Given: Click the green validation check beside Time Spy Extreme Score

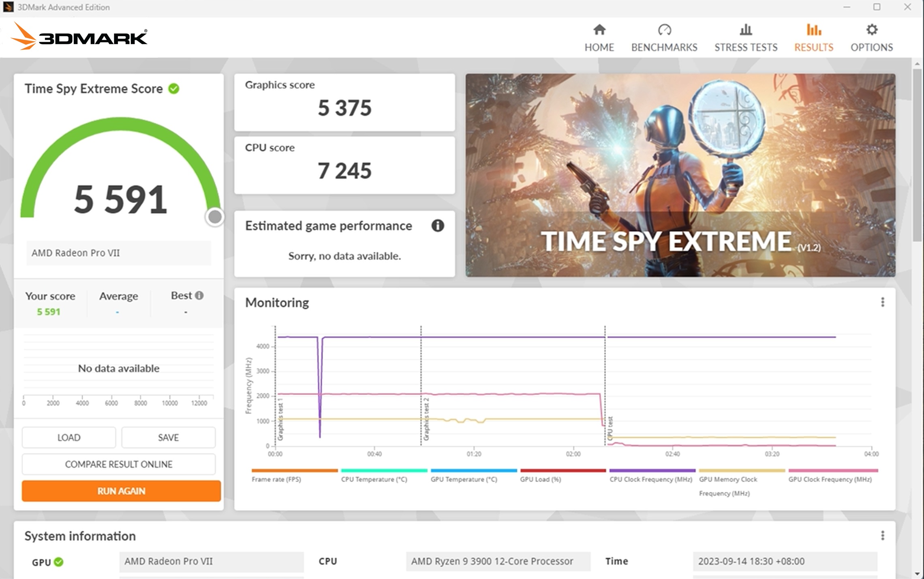Looking at the screenshot, I should pyautogui.click(x=174, y=88).
